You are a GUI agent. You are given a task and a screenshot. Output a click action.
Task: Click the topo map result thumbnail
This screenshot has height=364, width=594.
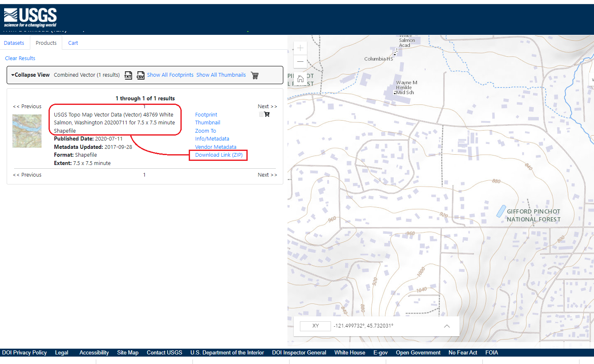tap(27, 131)
